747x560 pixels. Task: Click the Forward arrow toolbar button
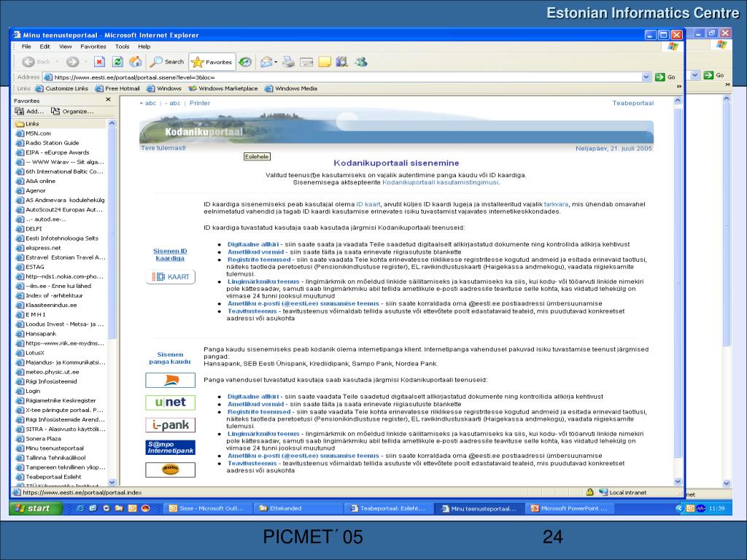(x=72, y=62)
